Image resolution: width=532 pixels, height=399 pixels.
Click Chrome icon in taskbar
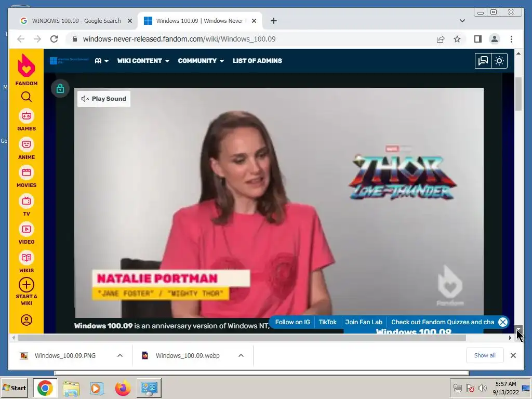point(45,388)
